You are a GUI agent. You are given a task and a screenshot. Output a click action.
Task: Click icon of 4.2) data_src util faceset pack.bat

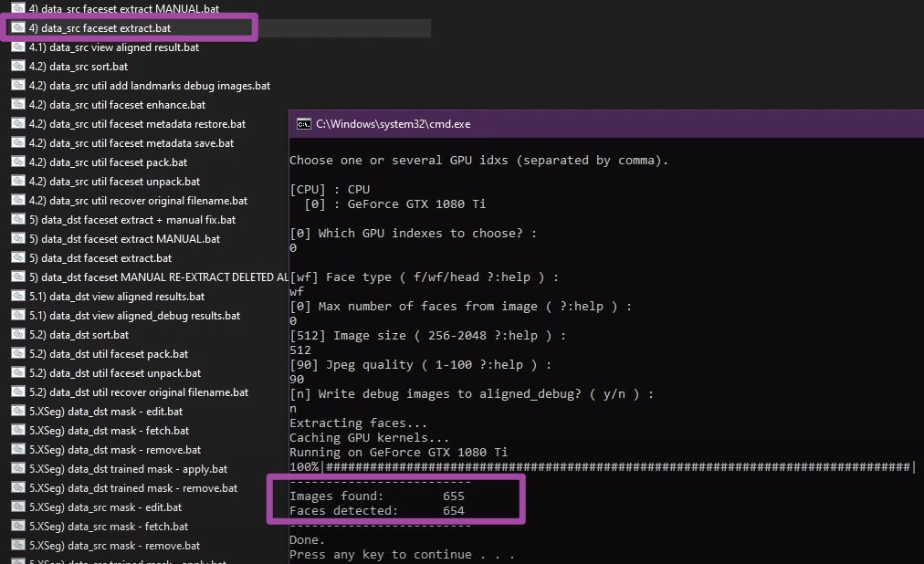coord(18,162)
